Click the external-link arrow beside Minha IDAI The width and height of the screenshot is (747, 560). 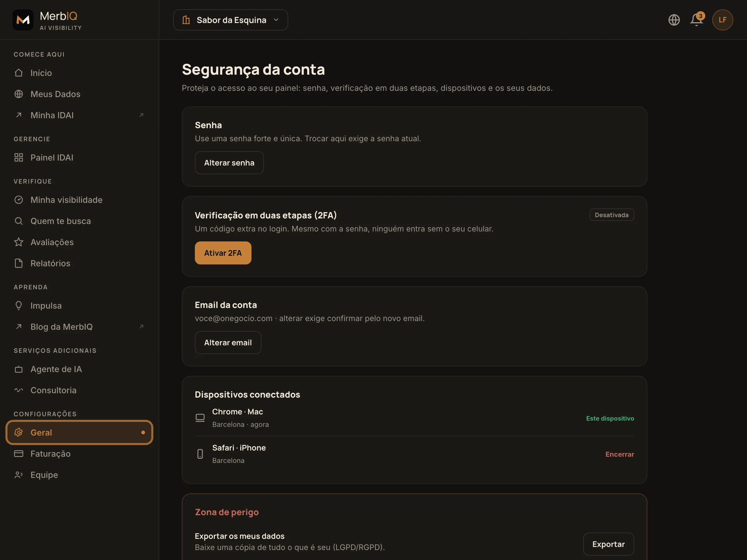pyautogui.click(x=142, y=115)
